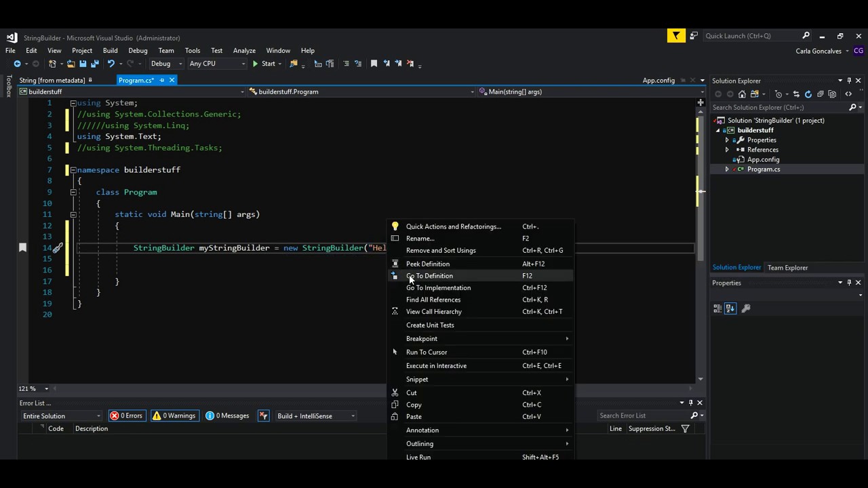Undo the last action via toolbar arrow
868x488 pixels.
(111, 64)
